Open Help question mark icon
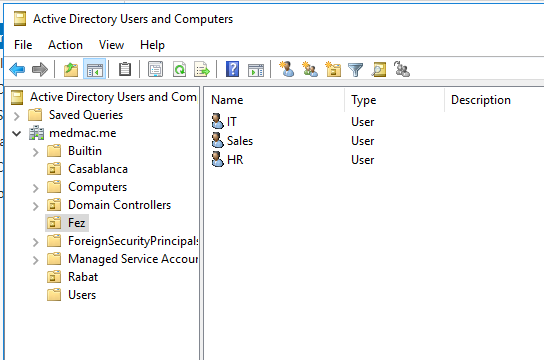Screen dimensions: 544x360 (x=232, y=69)
